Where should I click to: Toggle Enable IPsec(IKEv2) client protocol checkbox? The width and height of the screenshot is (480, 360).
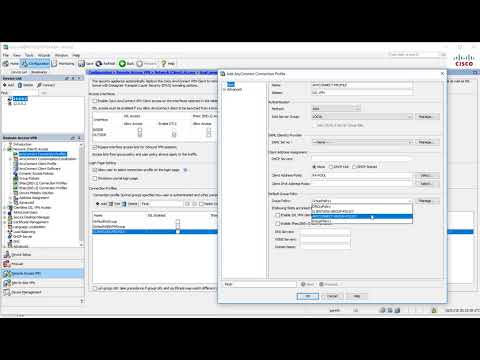click(x=277, y=223)
